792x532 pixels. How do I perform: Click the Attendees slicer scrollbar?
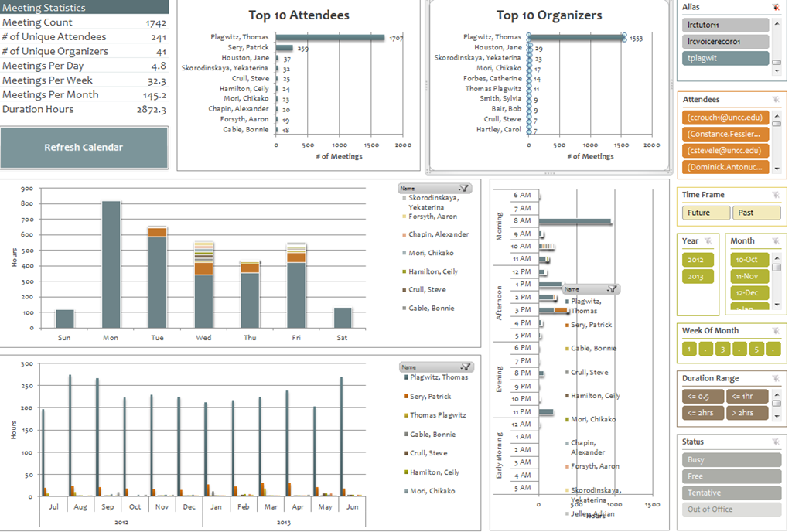(777, 139)
